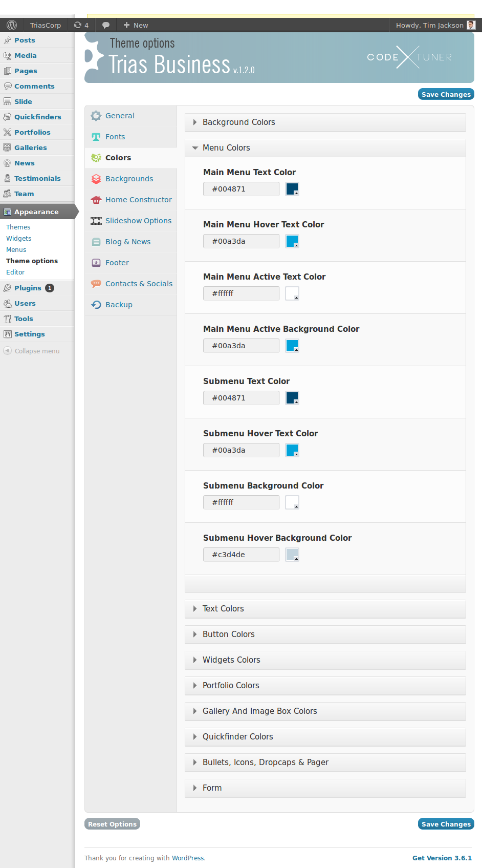Click the bottom Save Changes button

click(446, 824)
